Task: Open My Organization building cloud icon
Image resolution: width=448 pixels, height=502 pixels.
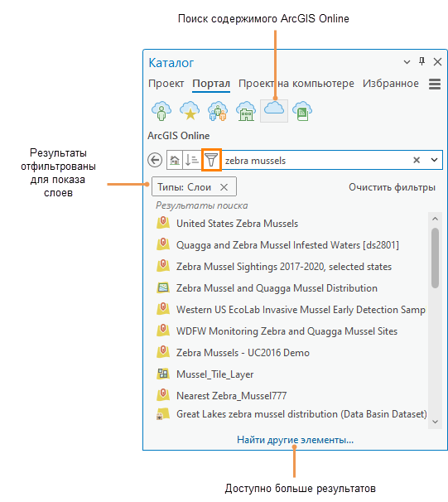Action: (x=246, y=111)
